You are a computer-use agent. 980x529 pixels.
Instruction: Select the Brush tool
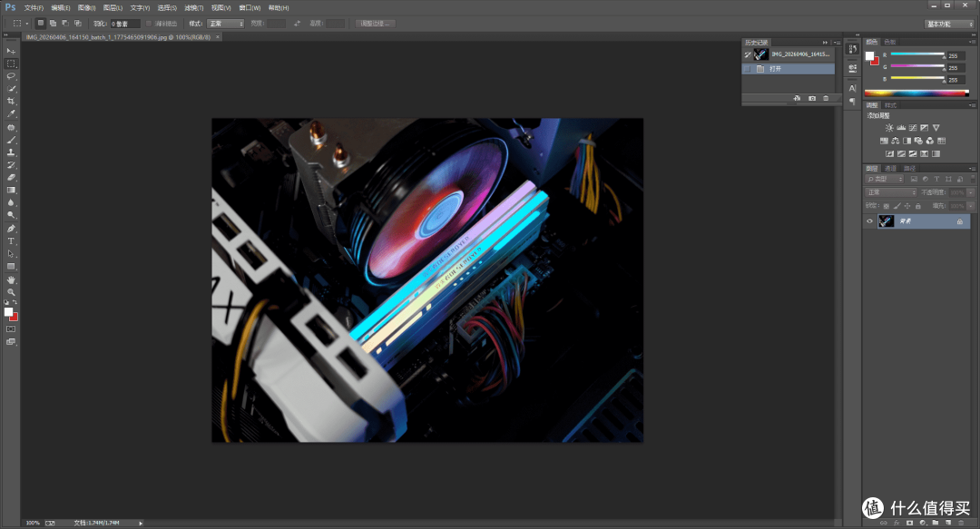(11, 140)
